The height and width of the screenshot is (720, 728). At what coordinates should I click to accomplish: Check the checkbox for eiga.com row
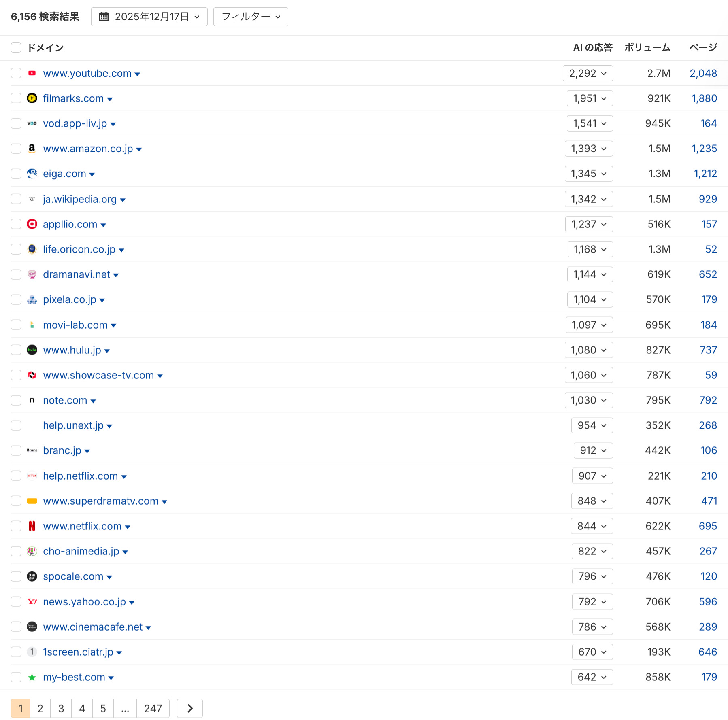pos(16,173)
